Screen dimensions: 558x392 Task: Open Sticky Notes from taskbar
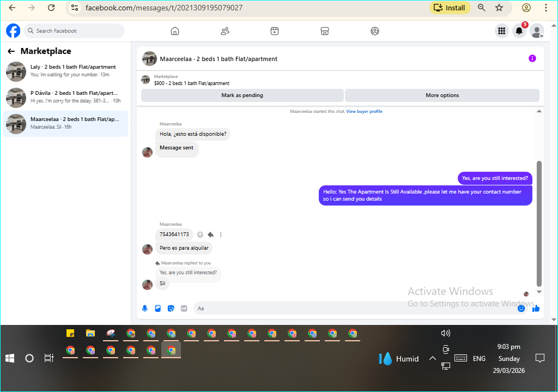[x=70, y=334]
